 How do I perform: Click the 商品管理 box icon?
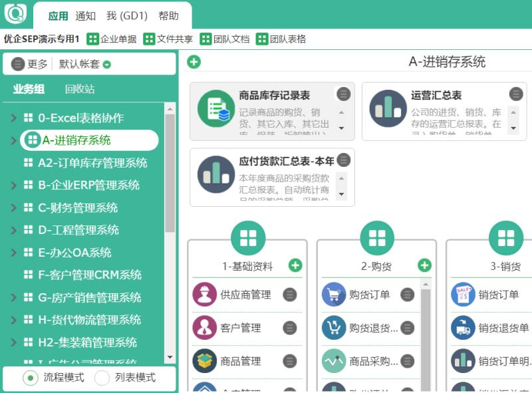tap(205, 361)
